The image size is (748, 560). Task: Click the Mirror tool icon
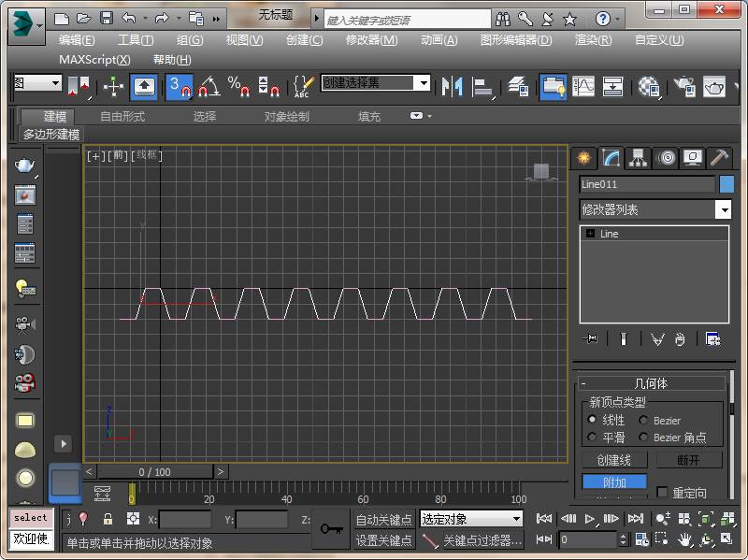point(453,87)
